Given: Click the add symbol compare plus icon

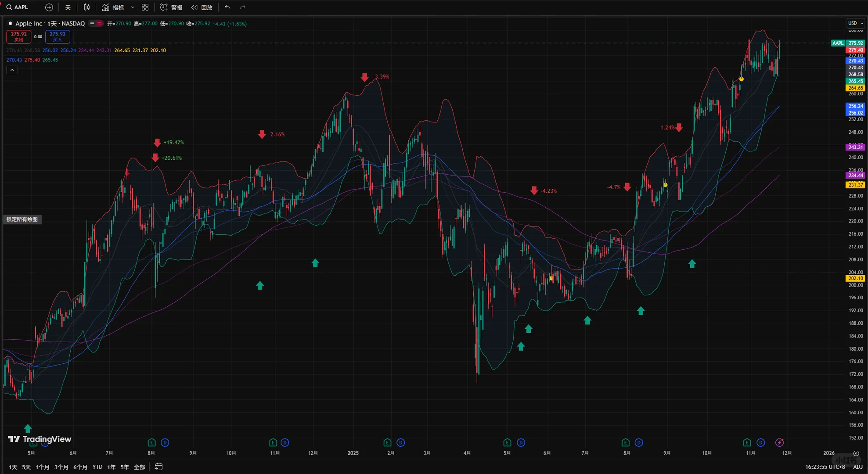Looking at the screenshot, I should (x=49, y=7).
